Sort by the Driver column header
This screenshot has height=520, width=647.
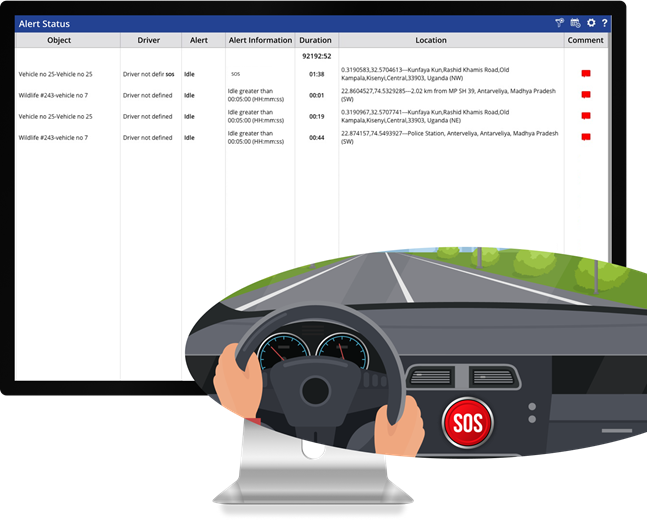(148, 41)
